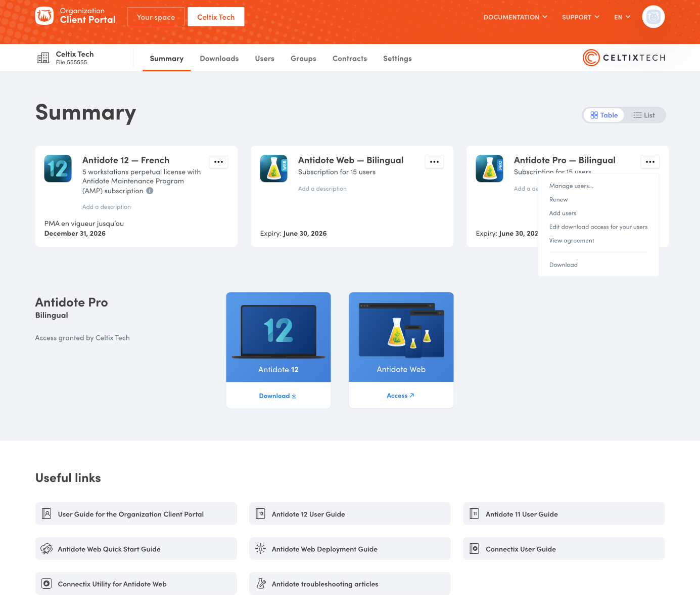Click the Antidote Web Bilingual flask icon
Viewport: 700px width, 615px height.
(273, 168)
